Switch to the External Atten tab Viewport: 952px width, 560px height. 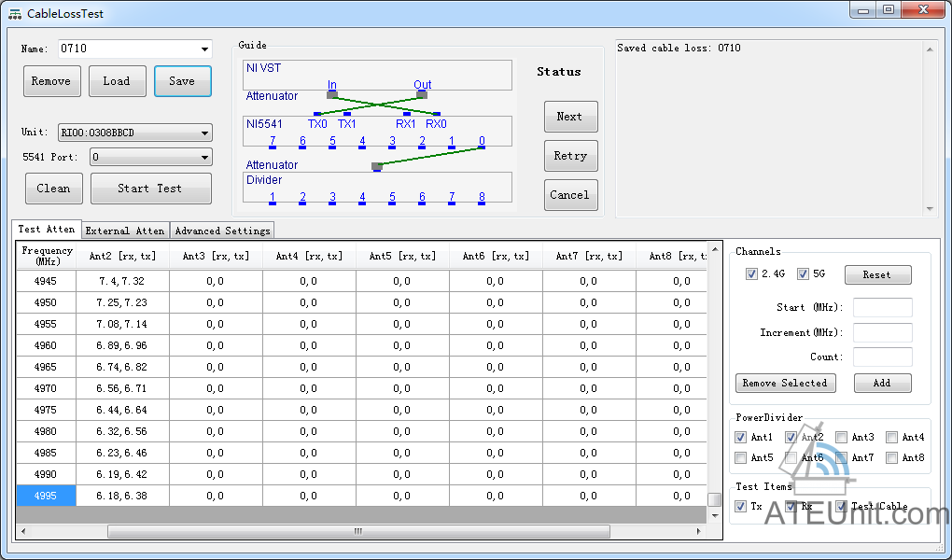125,231
